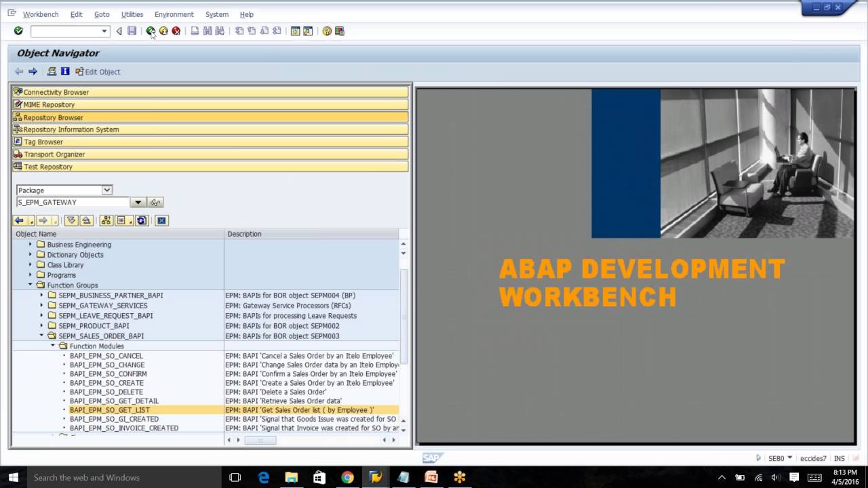Click the blue forward navigation arrow
This screenshot has width=868, height=488.
(33, 72)
